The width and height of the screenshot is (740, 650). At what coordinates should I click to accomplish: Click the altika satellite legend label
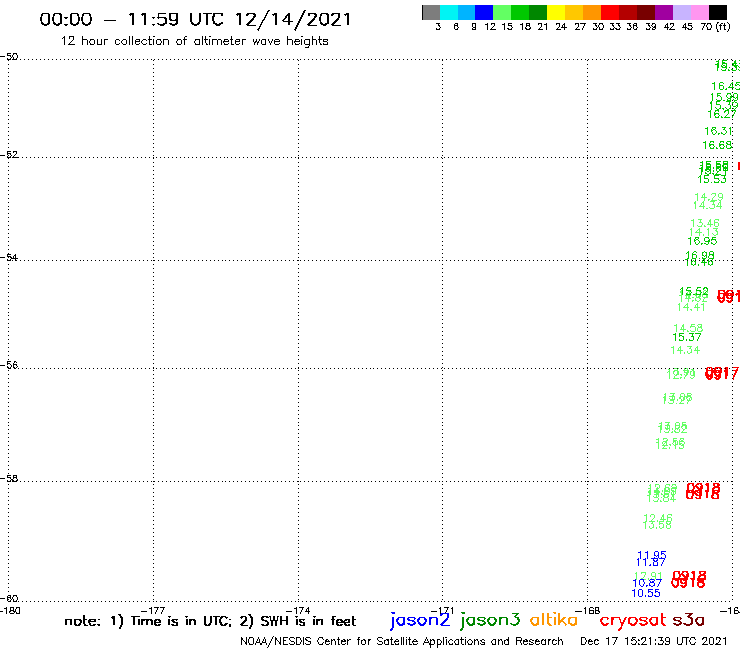point(554,619)
